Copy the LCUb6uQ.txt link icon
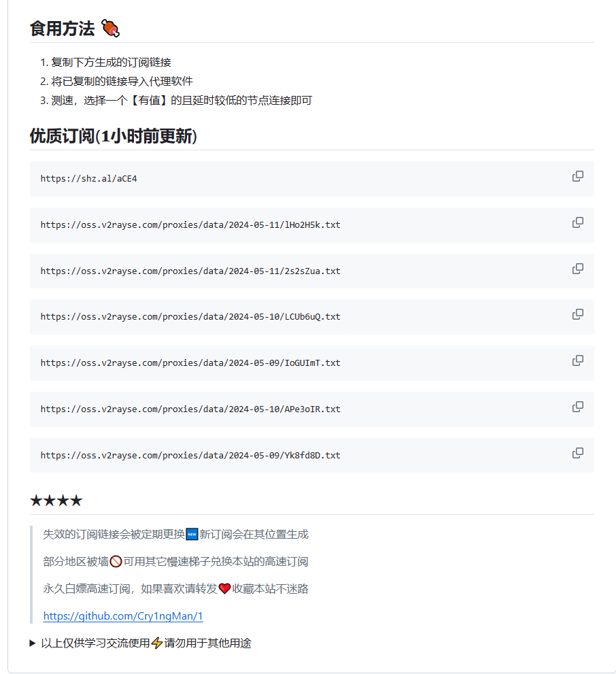The height and width of the screenshot is (674, 616). coord(577,315)
